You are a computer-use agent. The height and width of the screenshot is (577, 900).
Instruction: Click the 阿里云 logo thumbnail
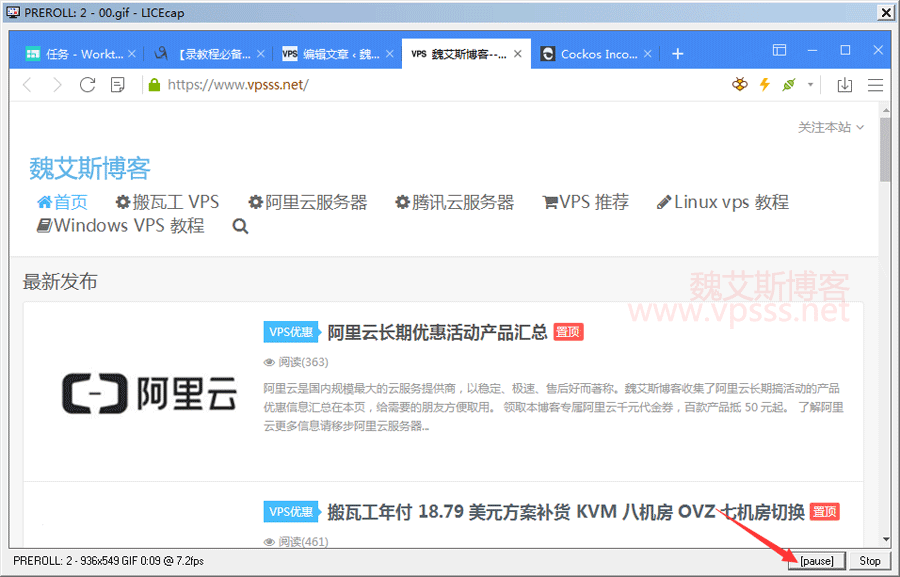149,392
